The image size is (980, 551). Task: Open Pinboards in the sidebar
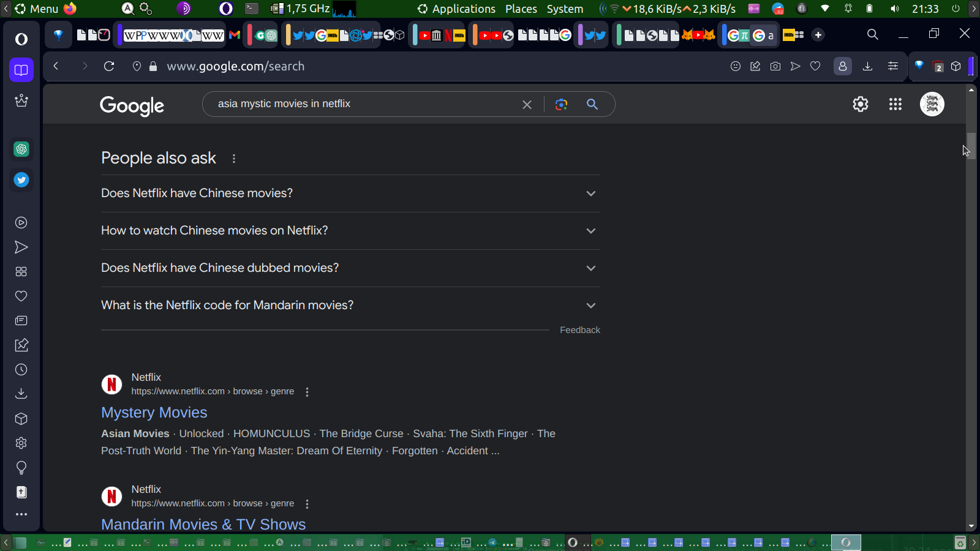pyautogui.click(x=21, y=345)
